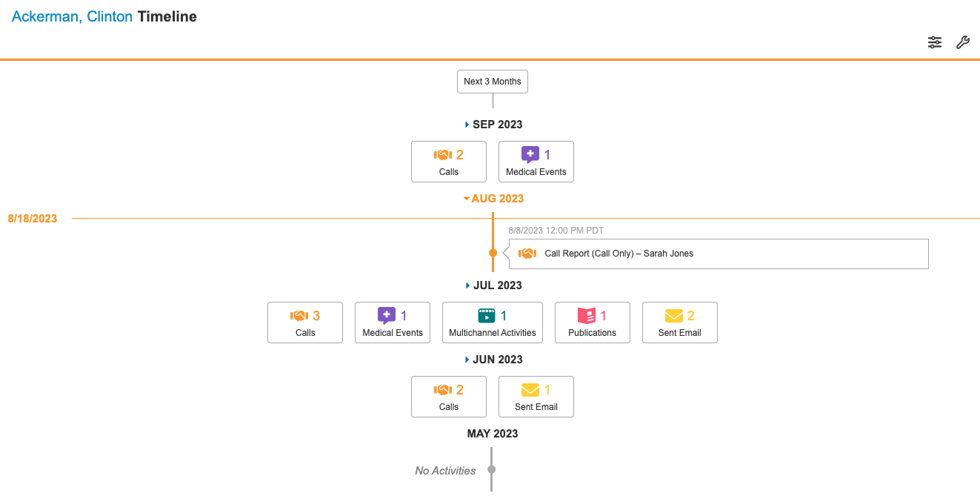Open June Sent Email tile
Image resolution: width=980 pixels, height=499 pixels.
(536, 397)
